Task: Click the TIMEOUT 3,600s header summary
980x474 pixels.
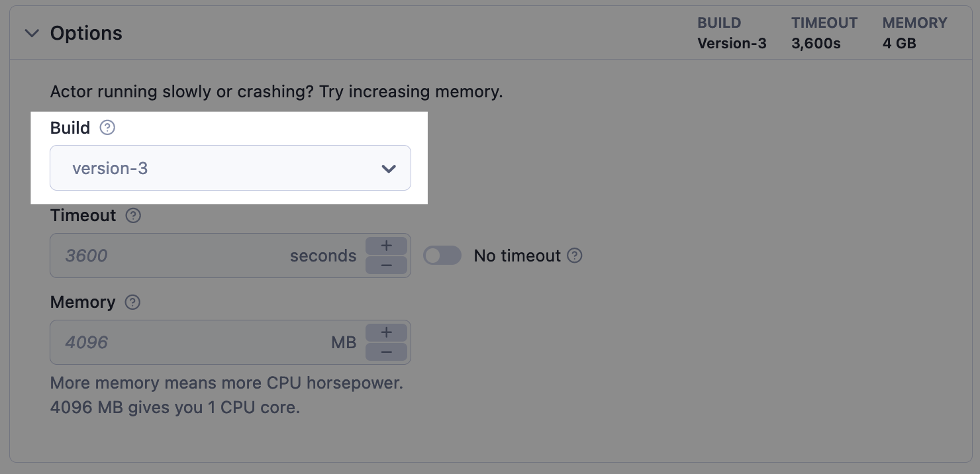Action: (824, 33)
